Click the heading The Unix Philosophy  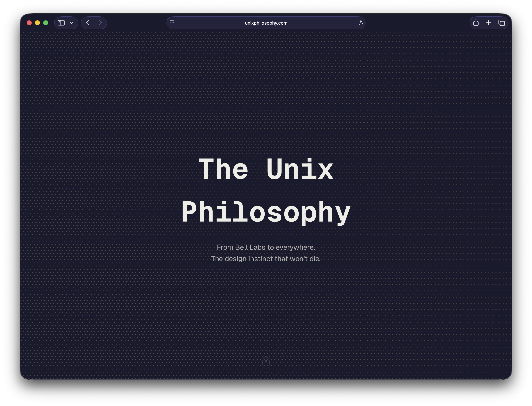point(266,190)
